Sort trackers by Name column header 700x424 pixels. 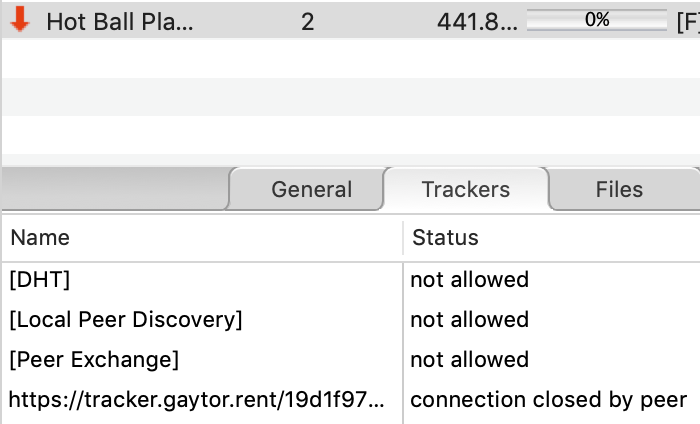(x=40, y=238)
